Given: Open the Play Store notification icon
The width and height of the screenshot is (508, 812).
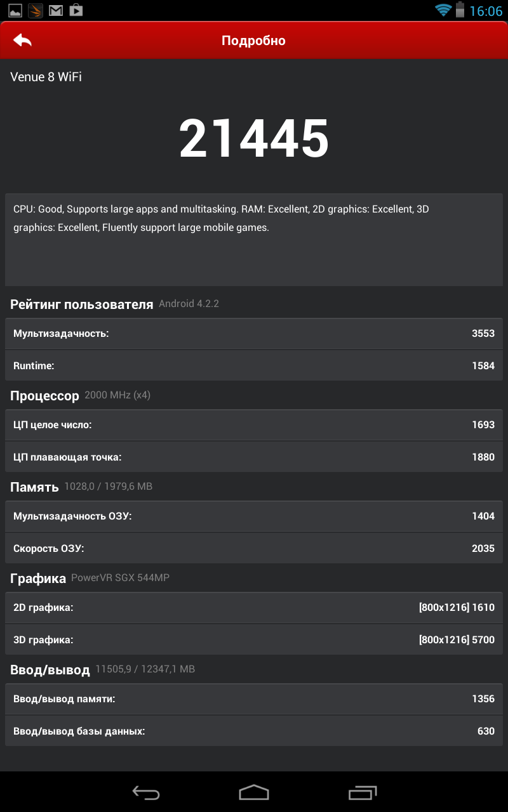Looking at the screenshot, I should (x=76, y=10).
